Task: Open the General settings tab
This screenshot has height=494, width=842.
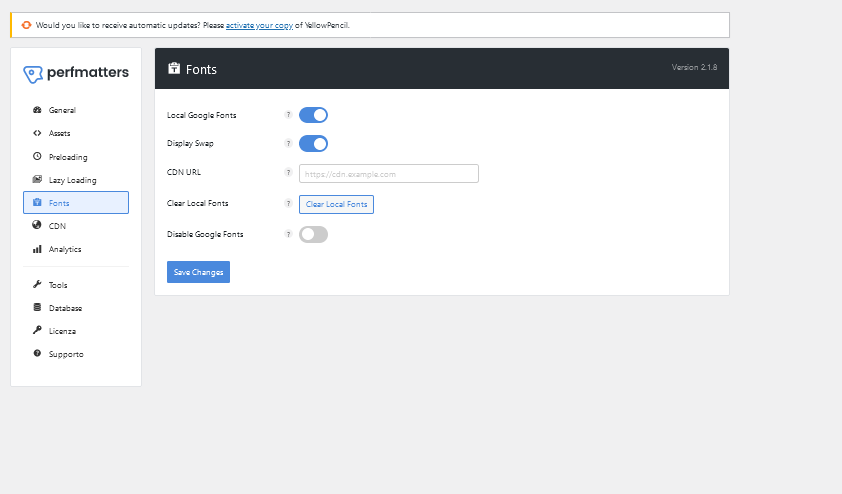Action: click(x=76, y=110)
